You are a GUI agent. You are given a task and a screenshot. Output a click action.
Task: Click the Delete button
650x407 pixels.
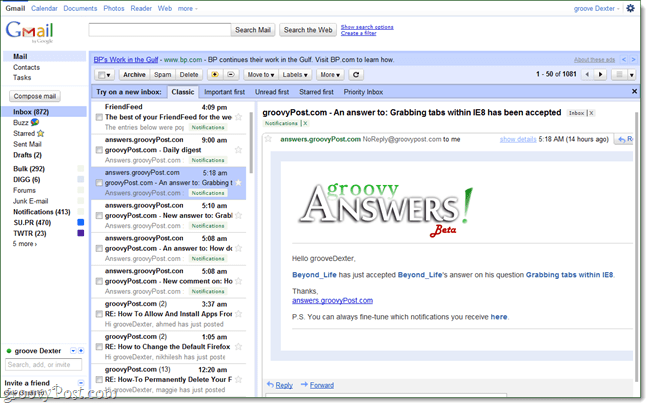point(189,75)
